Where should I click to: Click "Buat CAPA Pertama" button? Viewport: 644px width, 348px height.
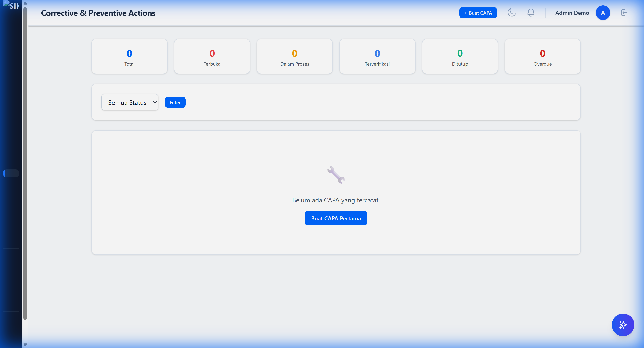(x=336, y=218)
